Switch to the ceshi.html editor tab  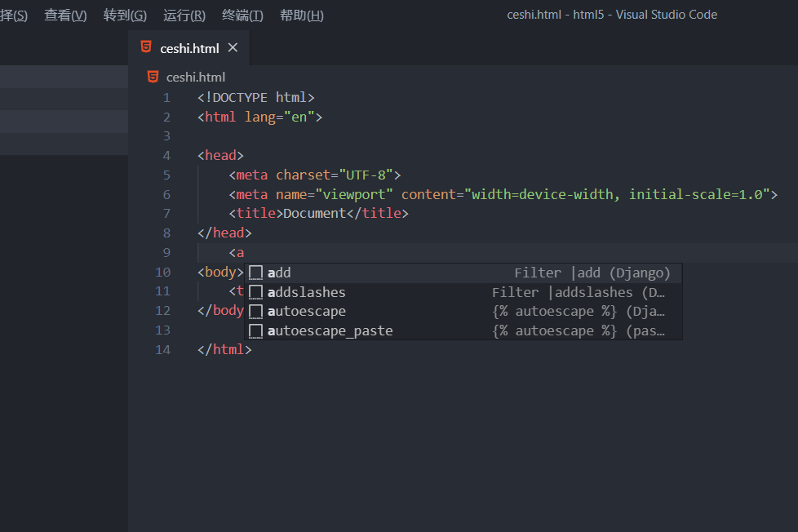(x=189, y=48)
